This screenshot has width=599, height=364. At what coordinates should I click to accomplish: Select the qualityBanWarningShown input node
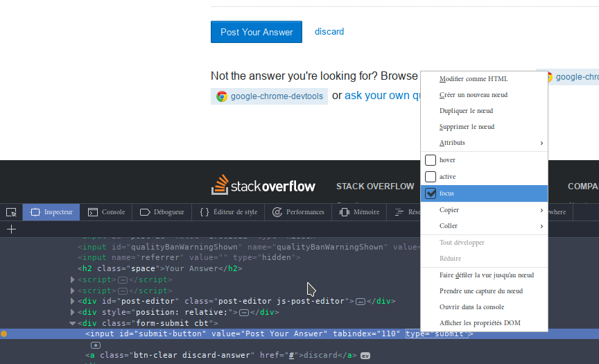(248, 247)
